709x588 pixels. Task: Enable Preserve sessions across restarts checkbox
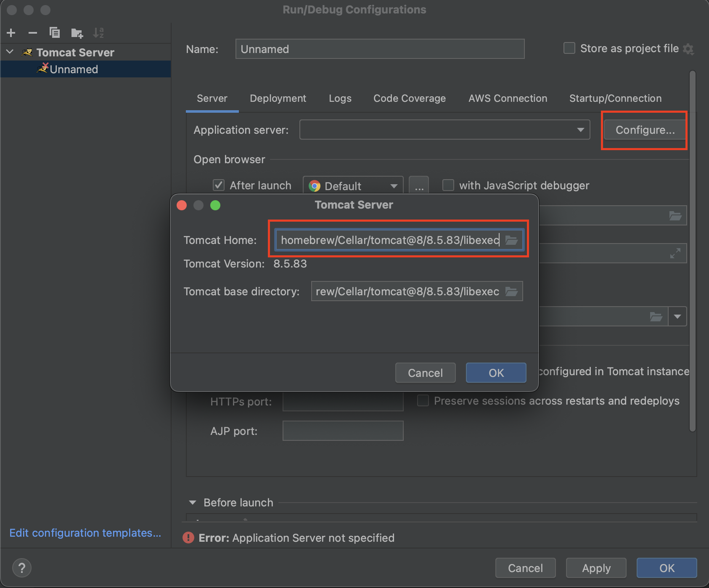click(423, 400)
